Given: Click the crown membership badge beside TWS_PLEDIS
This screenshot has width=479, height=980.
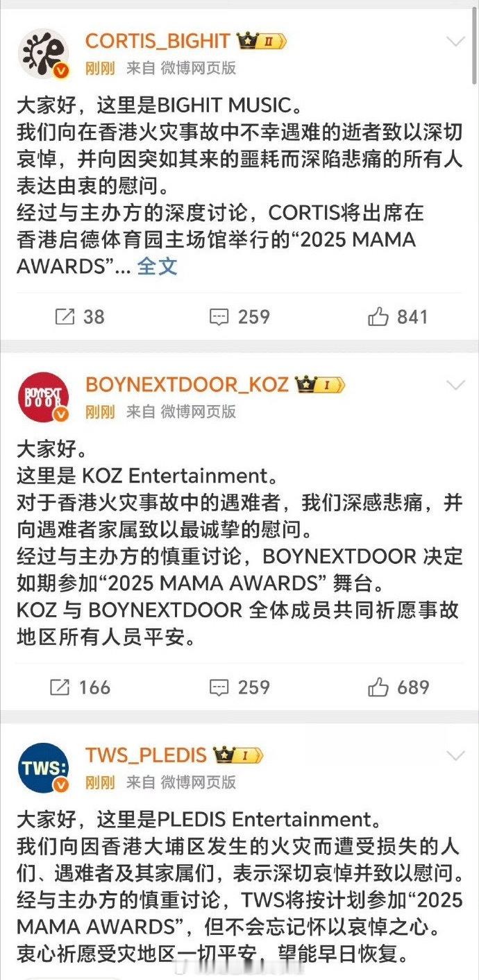Looking at the screenshot, I should coord(238,755).
